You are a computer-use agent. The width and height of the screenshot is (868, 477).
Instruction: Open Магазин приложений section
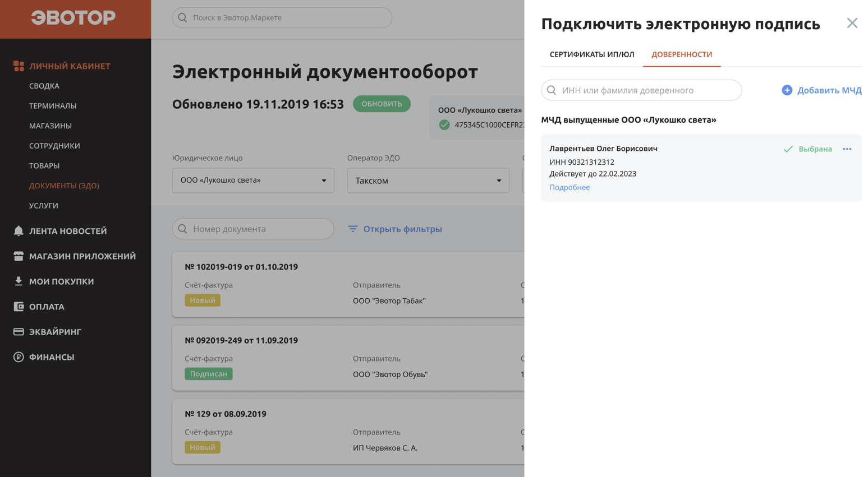coord(82,256)
